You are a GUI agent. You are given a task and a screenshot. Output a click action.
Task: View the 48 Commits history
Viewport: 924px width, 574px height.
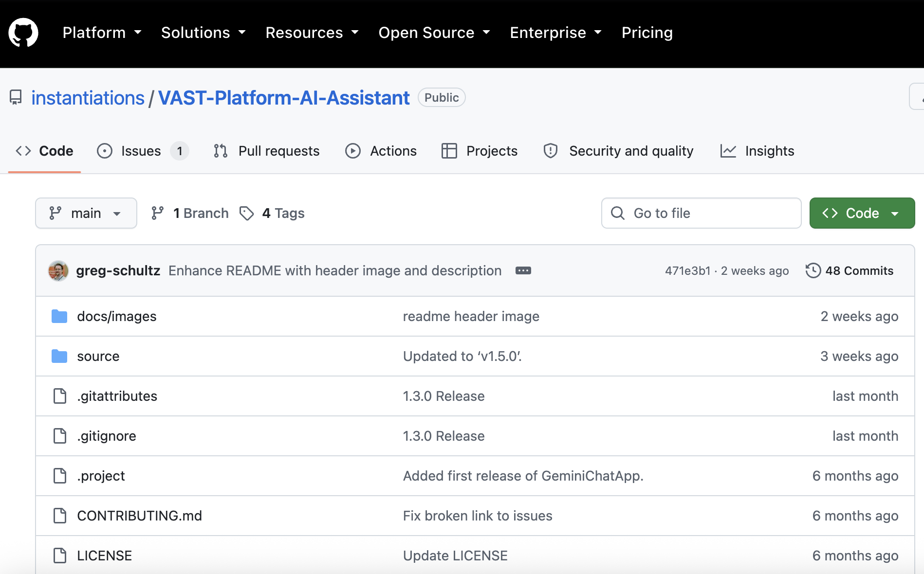coord(850,270)
